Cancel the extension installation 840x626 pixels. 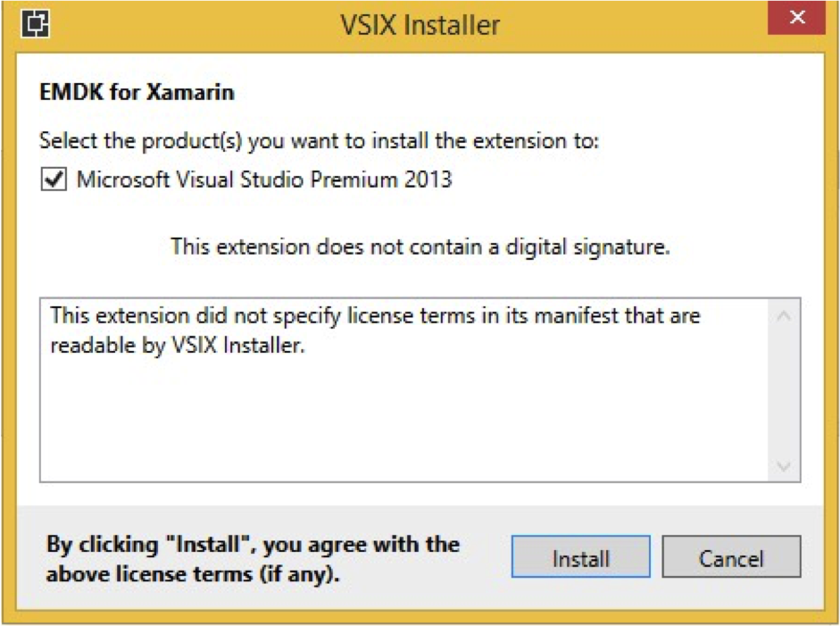[x=731, y=556]
